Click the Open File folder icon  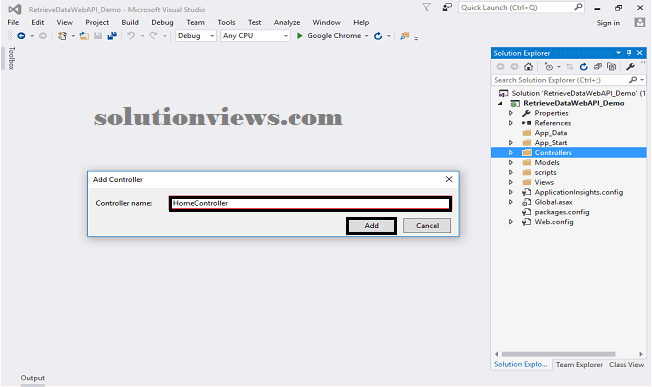[x=84, y=36]
